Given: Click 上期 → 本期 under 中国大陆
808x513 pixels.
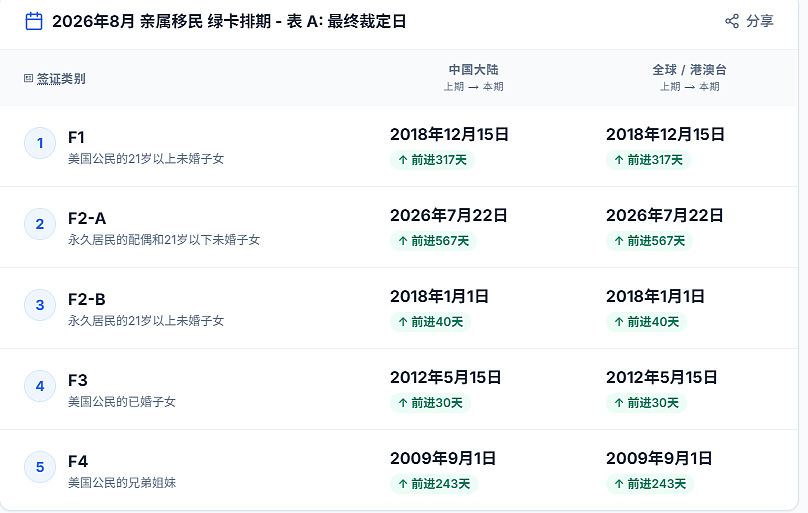Looking at the screenshot, I should [474, 87].
